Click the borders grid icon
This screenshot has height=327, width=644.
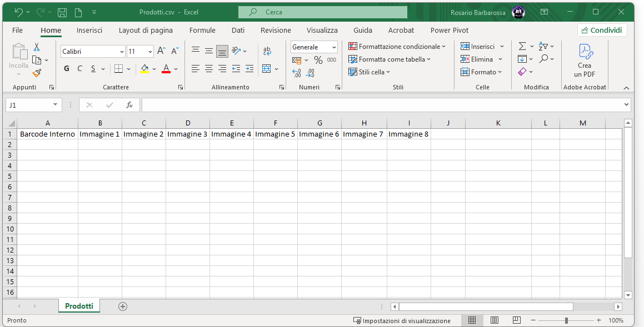(x=119, y=68)
